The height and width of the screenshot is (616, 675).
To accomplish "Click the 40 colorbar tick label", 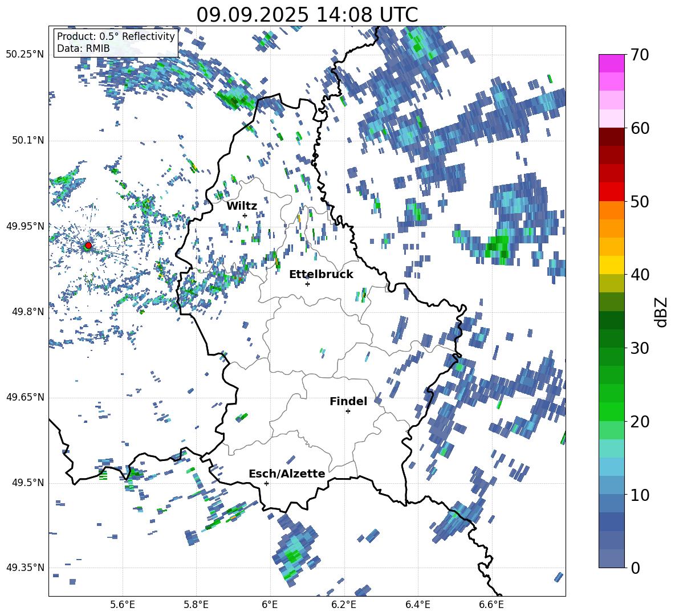I will (x=639, y=275).
